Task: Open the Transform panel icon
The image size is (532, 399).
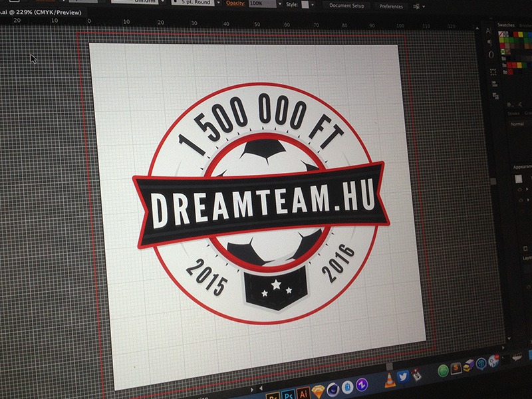Action: pyautogui.click(x=493, y=72)
